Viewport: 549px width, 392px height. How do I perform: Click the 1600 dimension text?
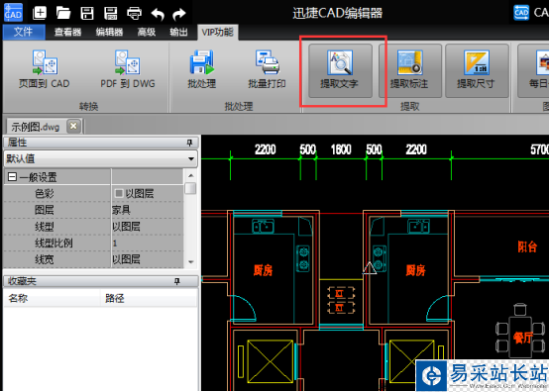tap(341, 149)
